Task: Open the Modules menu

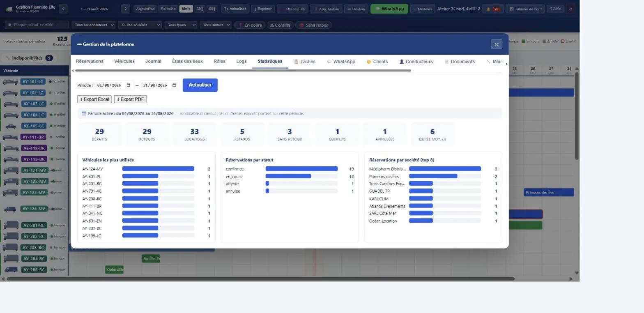Action: 423,9
